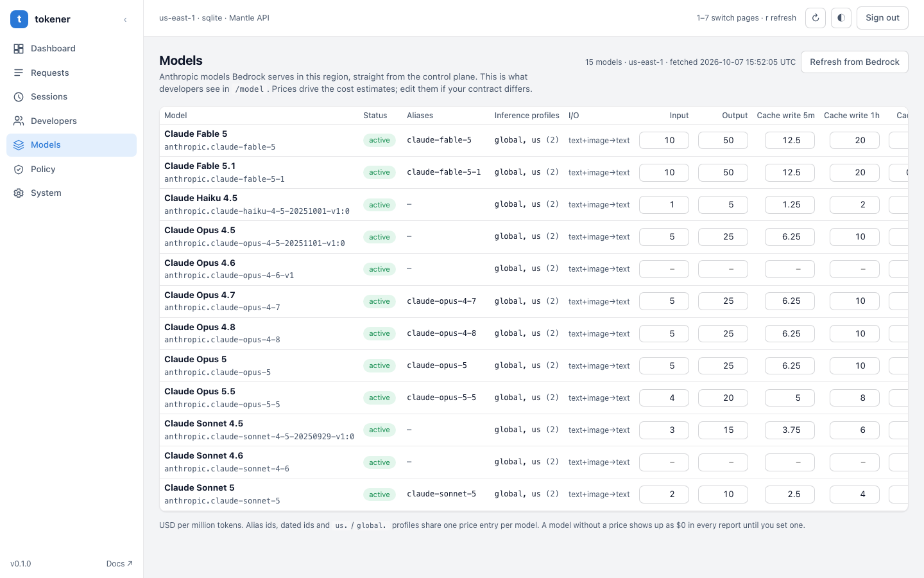The image size is (924, 578).
Task: Click the active badge for Claude Sonnet 5
Action: [379, 495]
